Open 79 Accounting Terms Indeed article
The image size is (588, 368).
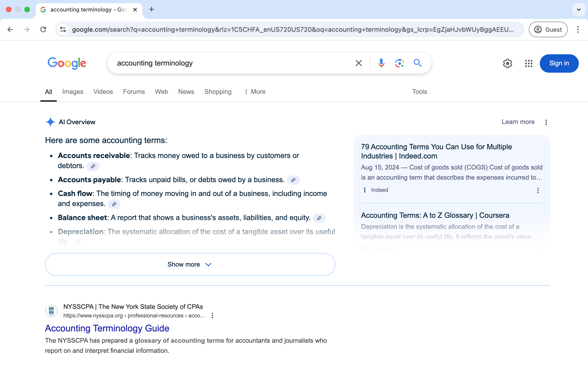pos(436,151)
